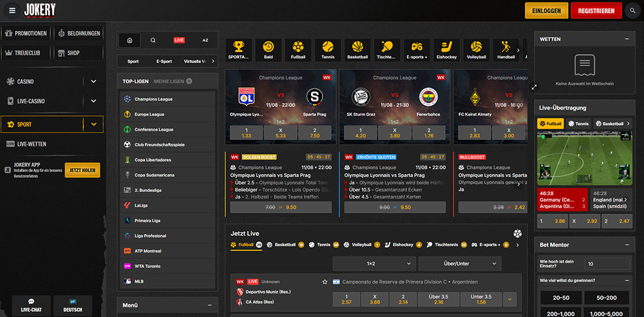Click the football icon right of Jetzt Live
644x317 pixels.
[518, 233]
